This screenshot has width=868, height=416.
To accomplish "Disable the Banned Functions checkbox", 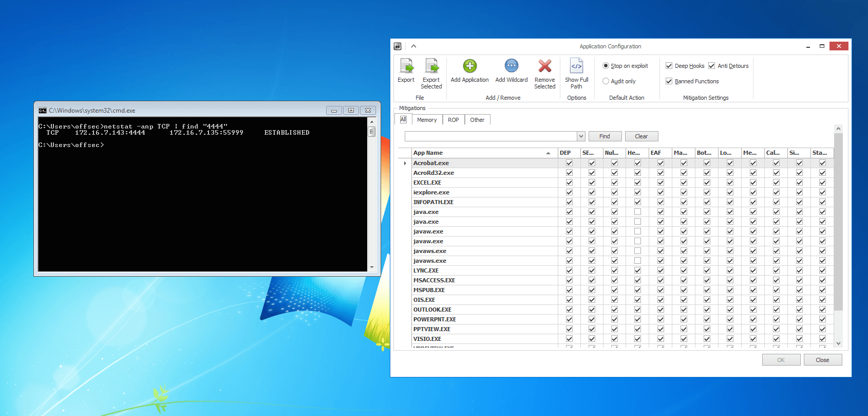I will pyautogui.click(x=669, y=81).
